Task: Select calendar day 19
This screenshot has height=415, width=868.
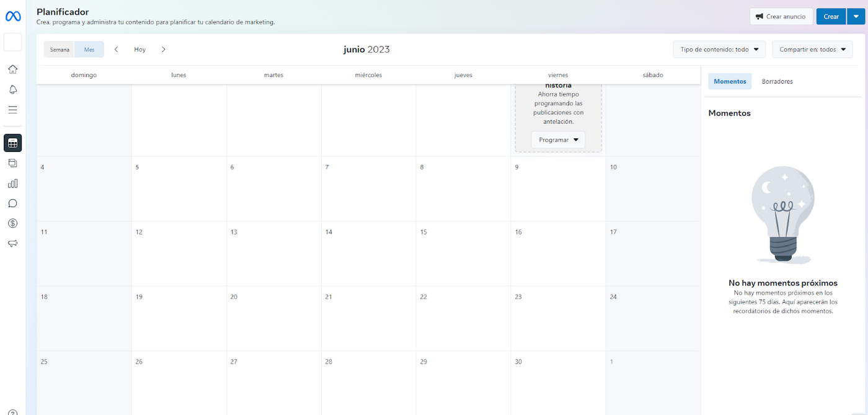Action: (x=179, y=318)
